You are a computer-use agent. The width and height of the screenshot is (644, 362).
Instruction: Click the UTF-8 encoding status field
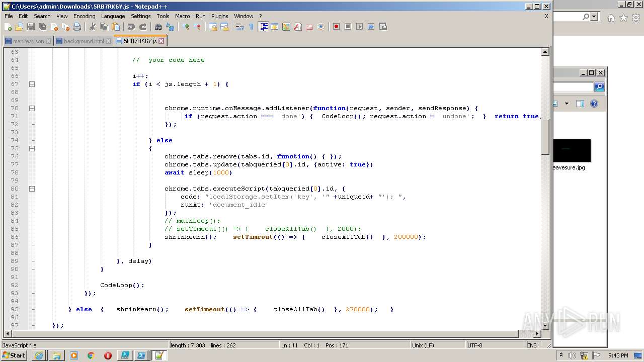[x=495, y=345]
